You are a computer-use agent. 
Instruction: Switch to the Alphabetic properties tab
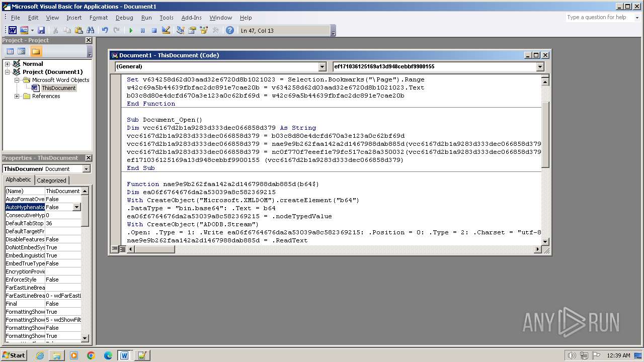19,180
